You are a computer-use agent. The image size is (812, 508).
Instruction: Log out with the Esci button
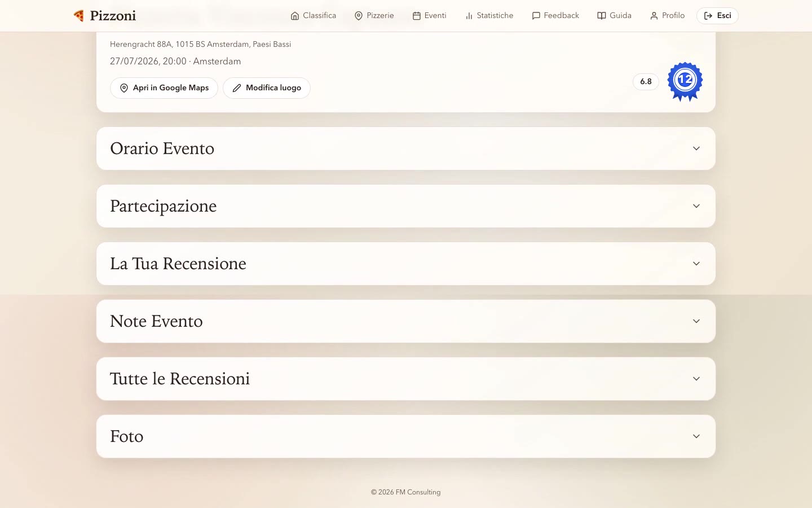pyautogui.click(x=717, y=16)
